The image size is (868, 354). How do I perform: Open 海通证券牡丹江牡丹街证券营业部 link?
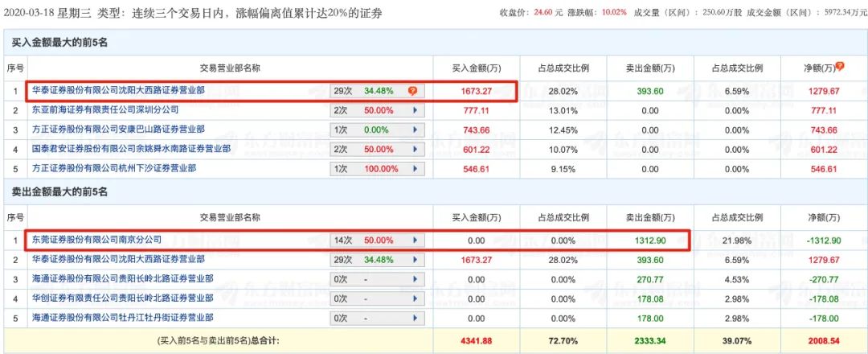tap(122, 318)
